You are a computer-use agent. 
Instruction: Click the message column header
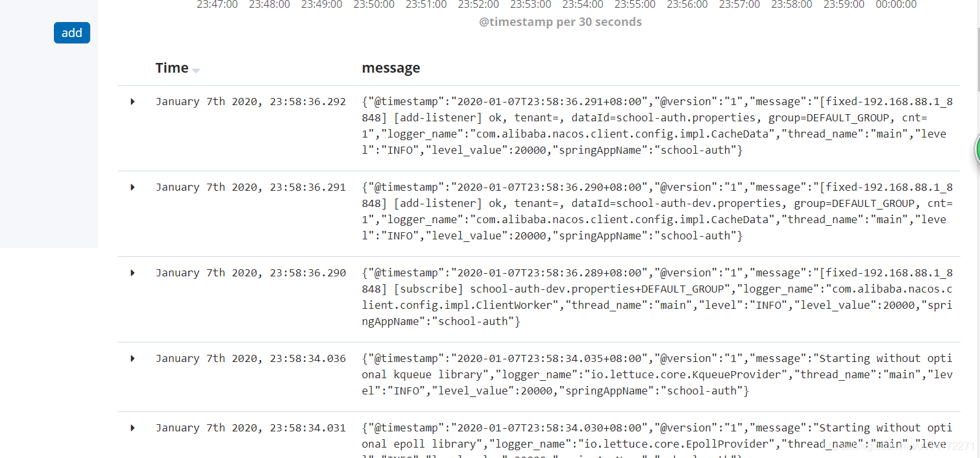[391, 67]
